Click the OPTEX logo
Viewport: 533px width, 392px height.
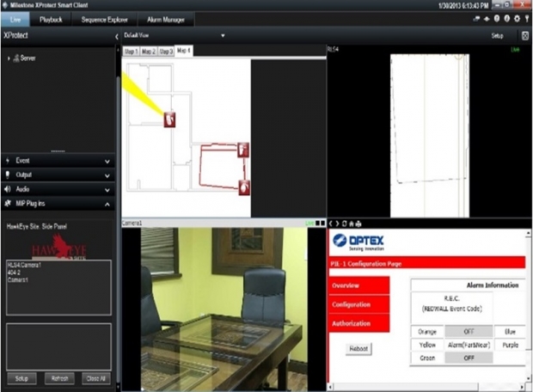click(358, 242)
